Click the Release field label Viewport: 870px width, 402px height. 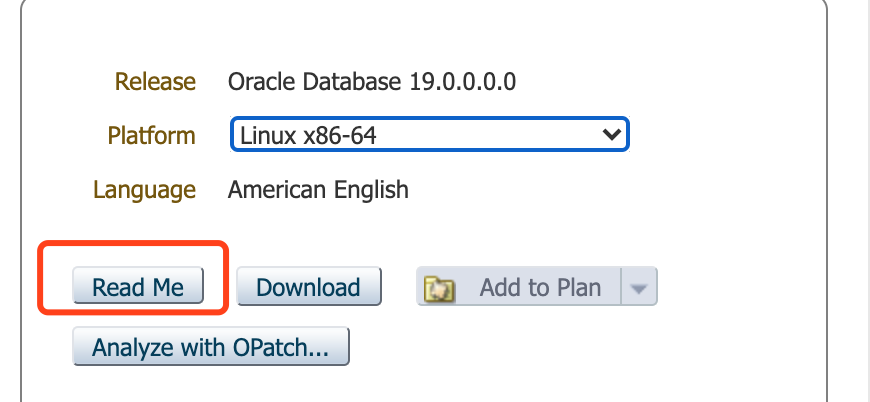coord(155,81)
